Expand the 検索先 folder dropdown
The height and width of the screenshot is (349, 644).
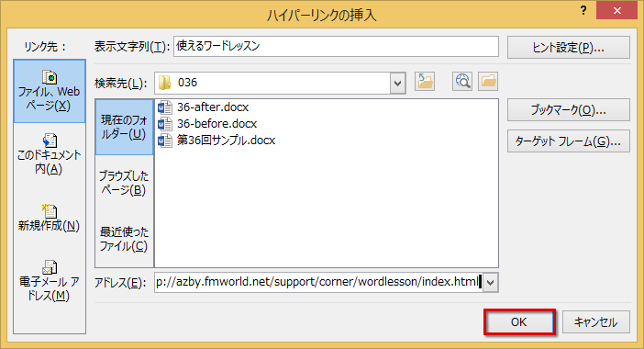tap(397, 83)
